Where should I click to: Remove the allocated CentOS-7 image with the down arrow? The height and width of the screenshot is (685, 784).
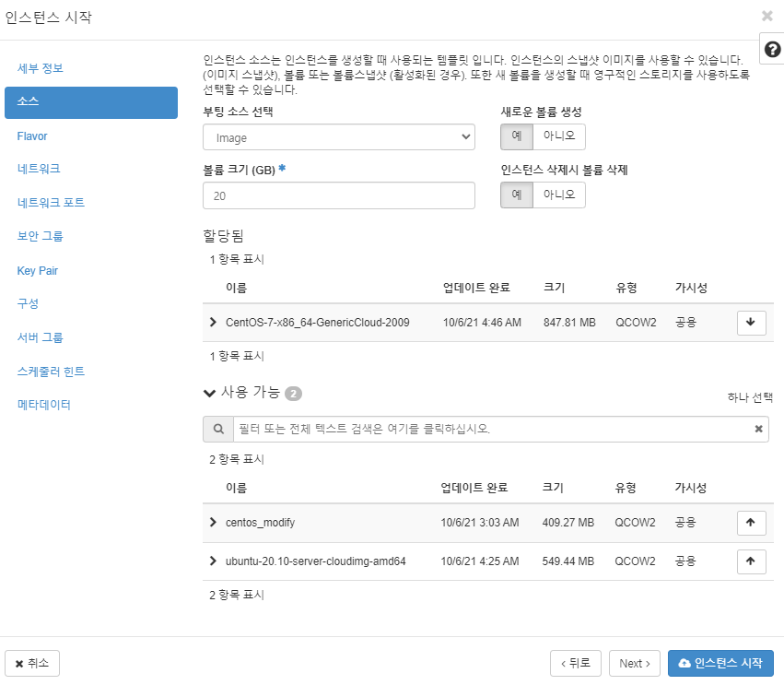(x=751, y=323)
